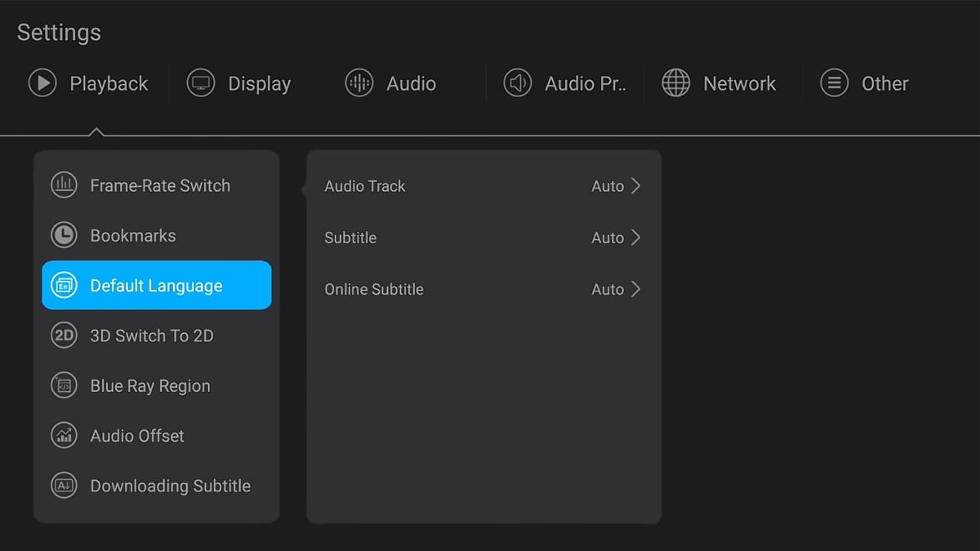980x551 pixels.
Task: Expand the Subtitle chevron arrow
Action: [x=636, y=238]
